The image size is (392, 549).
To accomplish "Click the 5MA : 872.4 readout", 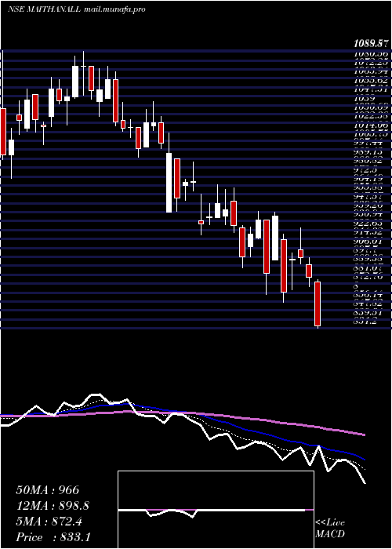I will click(49, 522).
